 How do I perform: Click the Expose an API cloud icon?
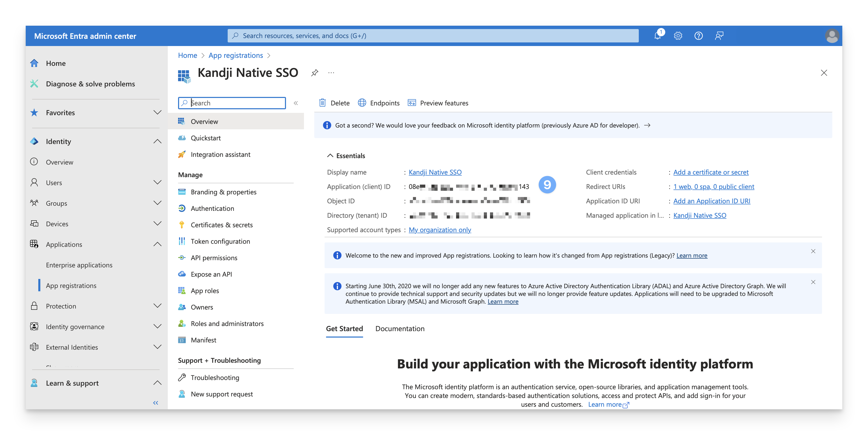coord(182,274)
